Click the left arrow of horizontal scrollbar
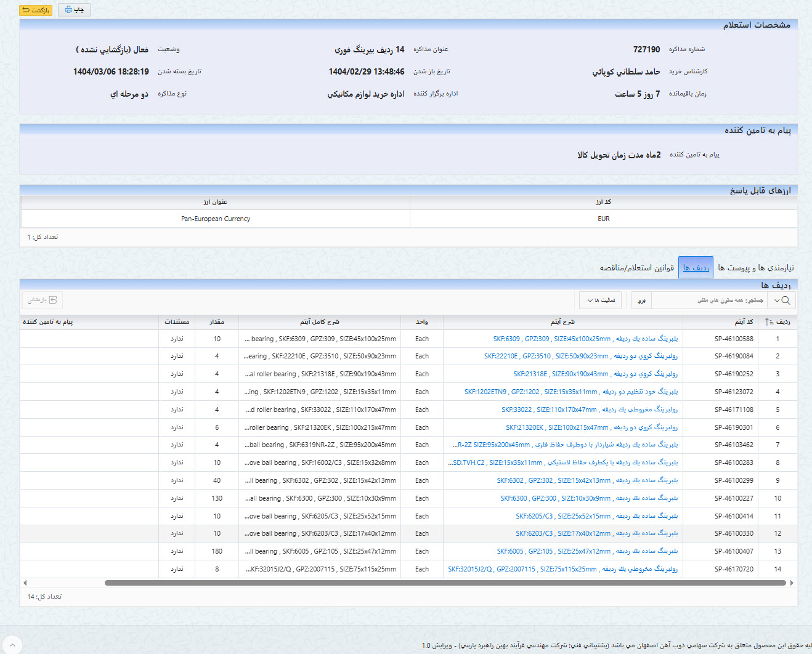Screen dimensions: 812x654 click(x=25, y=583)
